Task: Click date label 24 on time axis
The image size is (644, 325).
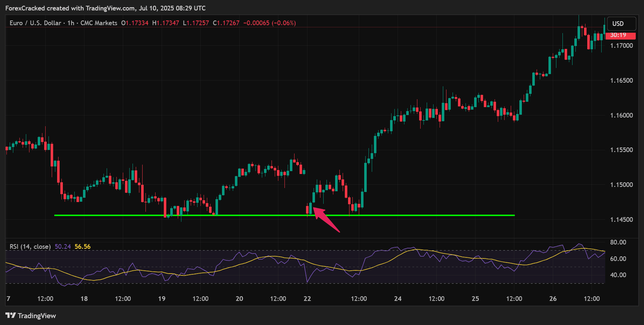Action: [398, 299]
